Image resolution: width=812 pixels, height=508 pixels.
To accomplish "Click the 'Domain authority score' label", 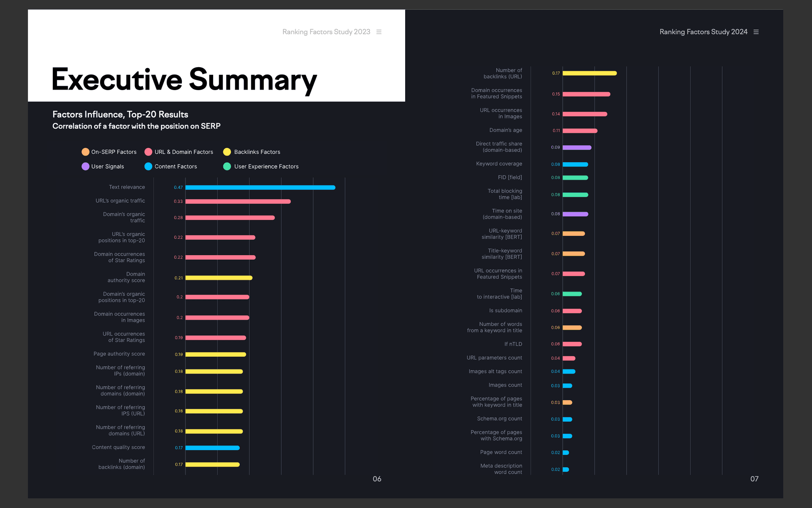I will (x=126, y=277).
